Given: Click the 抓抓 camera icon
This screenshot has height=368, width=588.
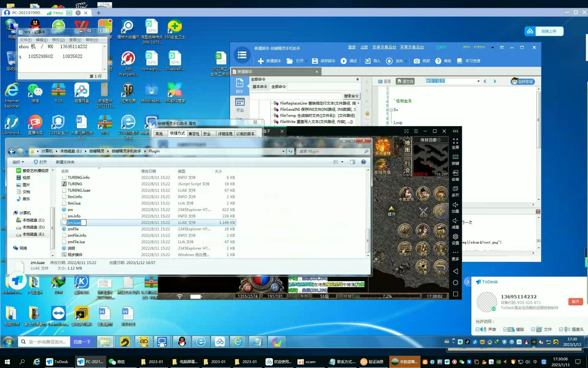Looking at the screenshot, I should [x=416, y=61].
